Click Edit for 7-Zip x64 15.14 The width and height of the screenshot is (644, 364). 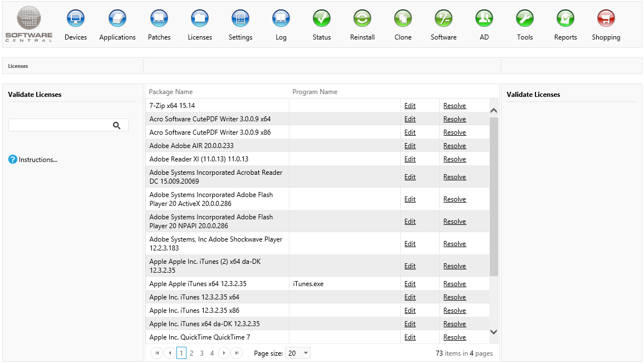(x=410, y=106)
